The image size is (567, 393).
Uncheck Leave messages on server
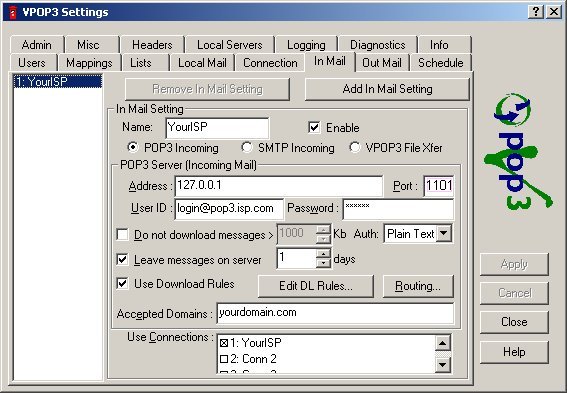pyautogui.click(x=122, y=259)
